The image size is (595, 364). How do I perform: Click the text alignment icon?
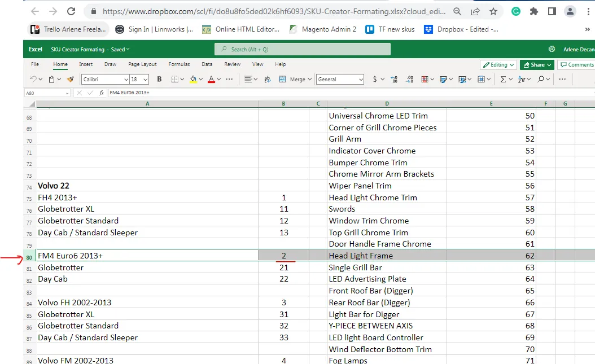coord(248,79)
